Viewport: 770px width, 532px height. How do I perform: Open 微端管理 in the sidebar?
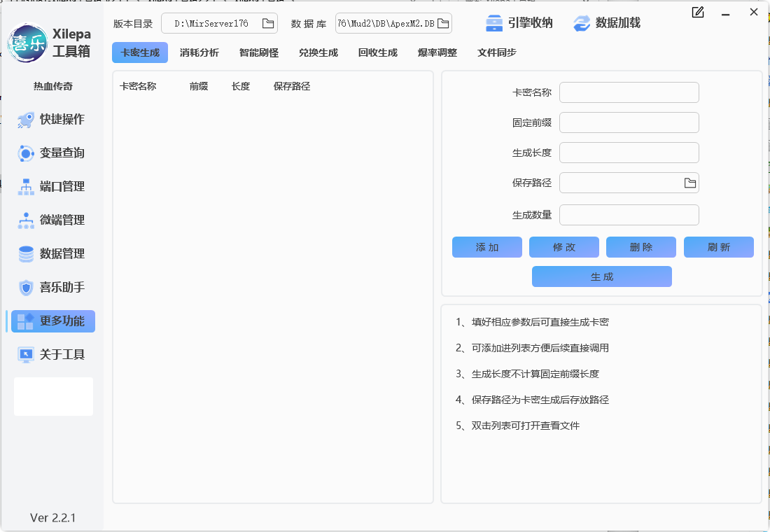(53, 220)
